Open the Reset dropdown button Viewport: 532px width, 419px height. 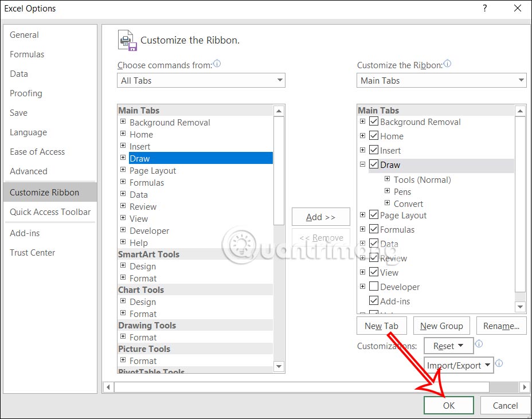448,346
